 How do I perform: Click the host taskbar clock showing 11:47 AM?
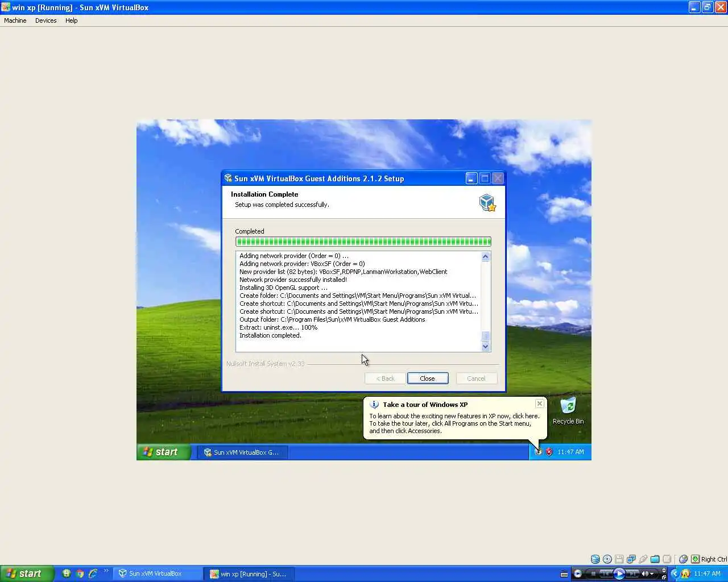coord(707,573)
